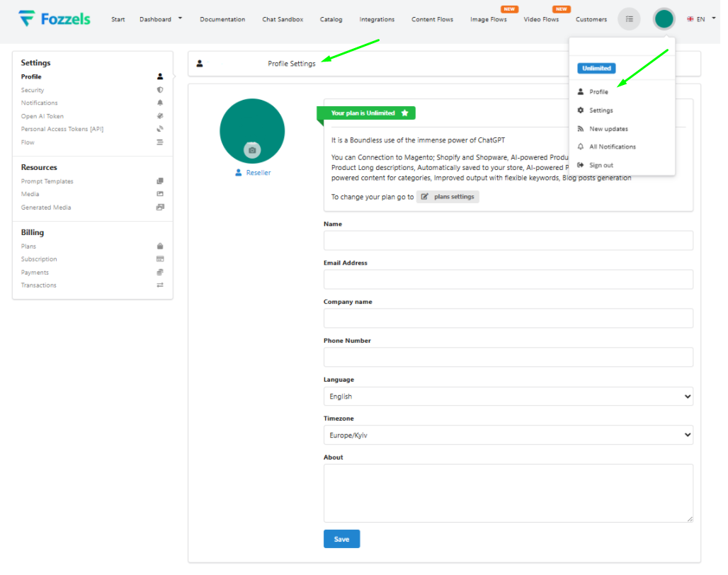Expand the Dashboard menu arrow
Viewport: 728px width, 575px height.
pyautogui.click(x=180, y=18)
